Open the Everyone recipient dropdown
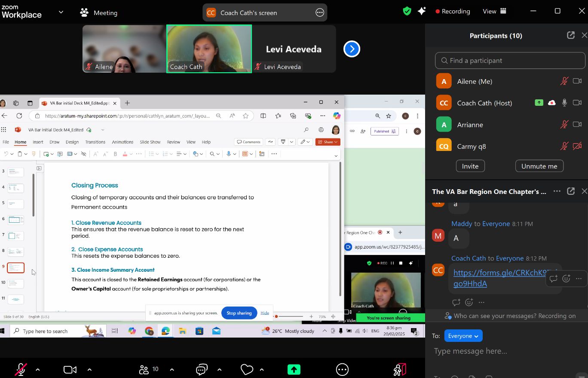Viewport: 588px width, 378px height. click(x=463, y=336)
